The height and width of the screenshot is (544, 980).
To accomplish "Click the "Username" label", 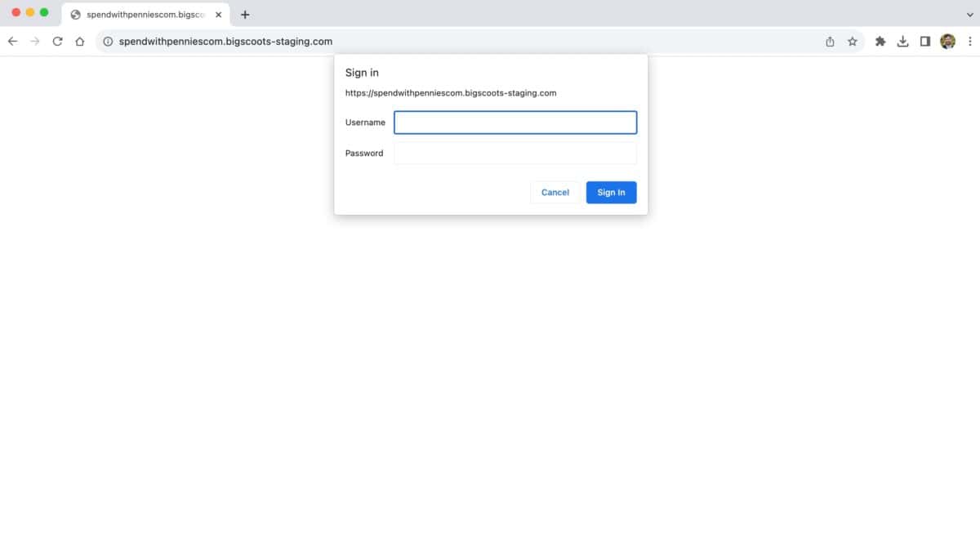I will click(x=365, y=123).
